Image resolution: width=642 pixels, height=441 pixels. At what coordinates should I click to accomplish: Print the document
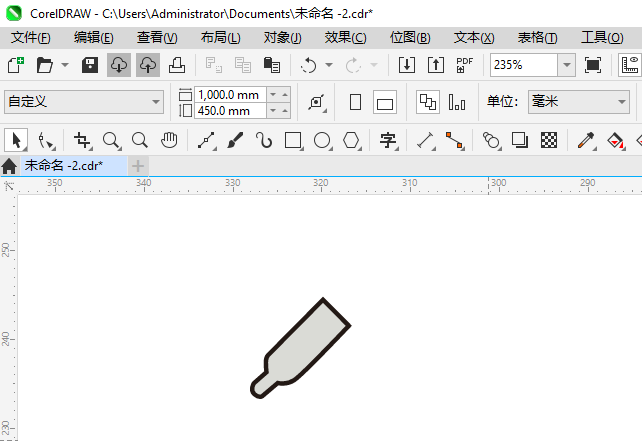tap(177, 65)
